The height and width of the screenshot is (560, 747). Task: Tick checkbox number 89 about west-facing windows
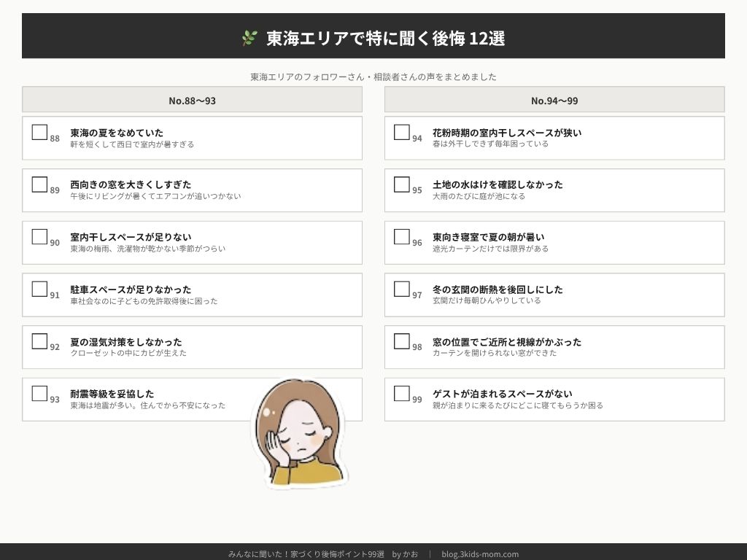click(39, 184)
